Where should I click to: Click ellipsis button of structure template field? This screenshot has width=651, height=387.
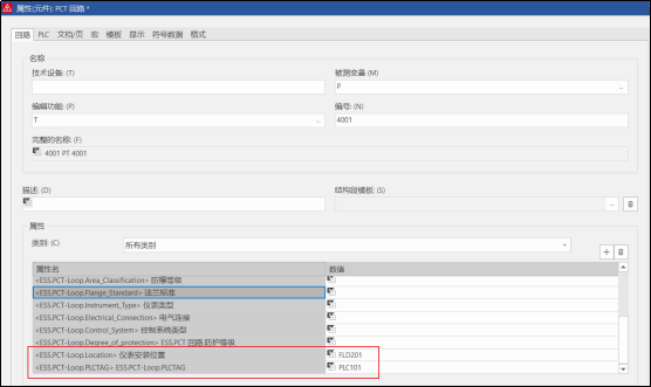(x=612, y=204)
